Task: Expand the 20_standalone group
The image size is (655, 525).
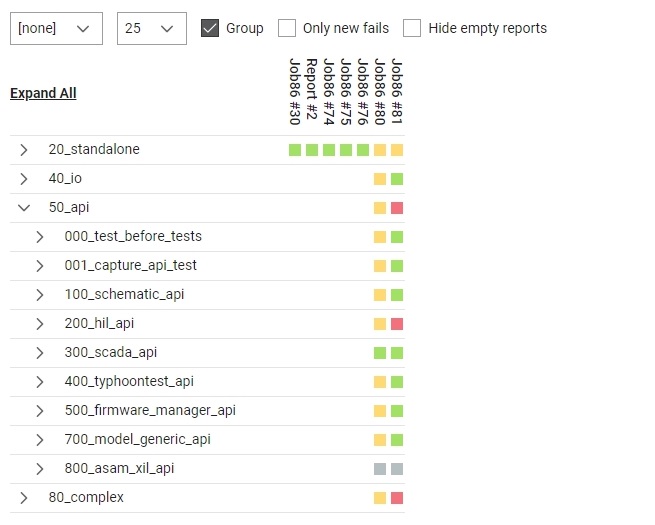Action: [x=24, y=150]
